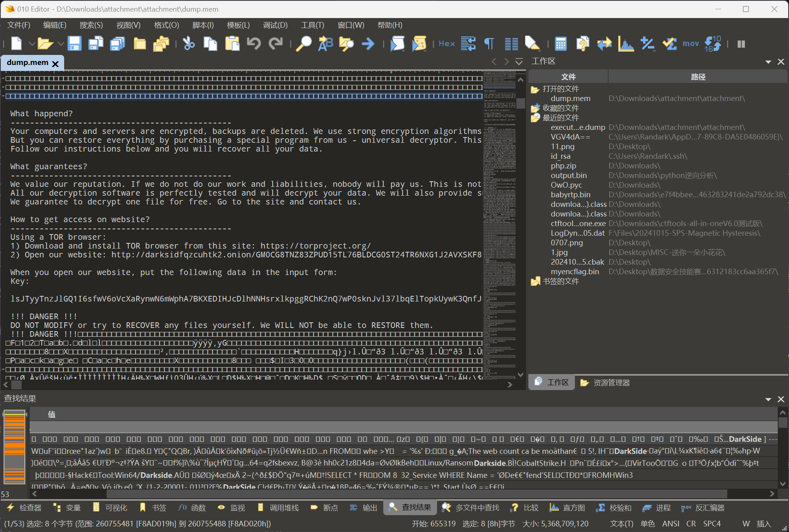Save the file with the floppy icon
Screen dimensions: 789x532
(74, 43)
